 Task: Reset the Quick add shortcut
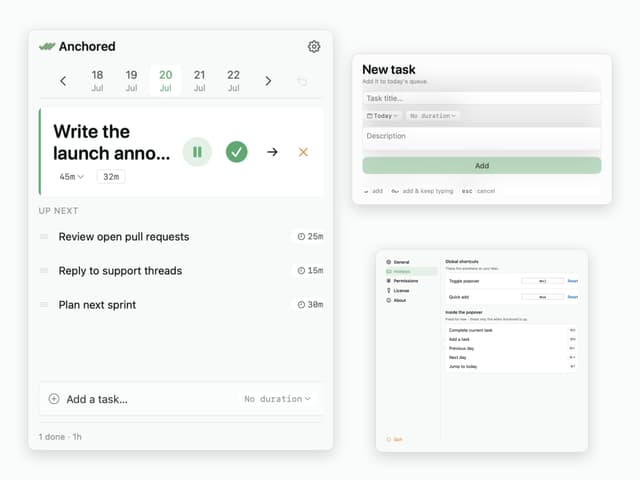(x=573, y=297)
